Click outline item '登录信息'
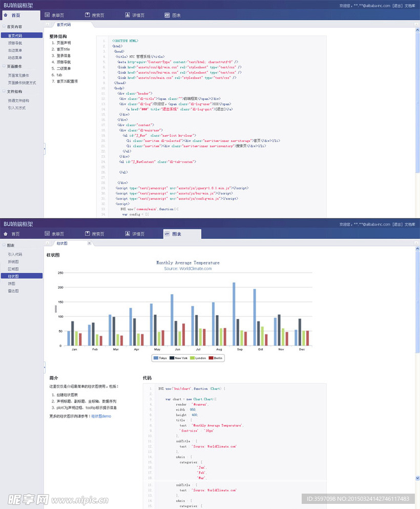 point(64,56)
